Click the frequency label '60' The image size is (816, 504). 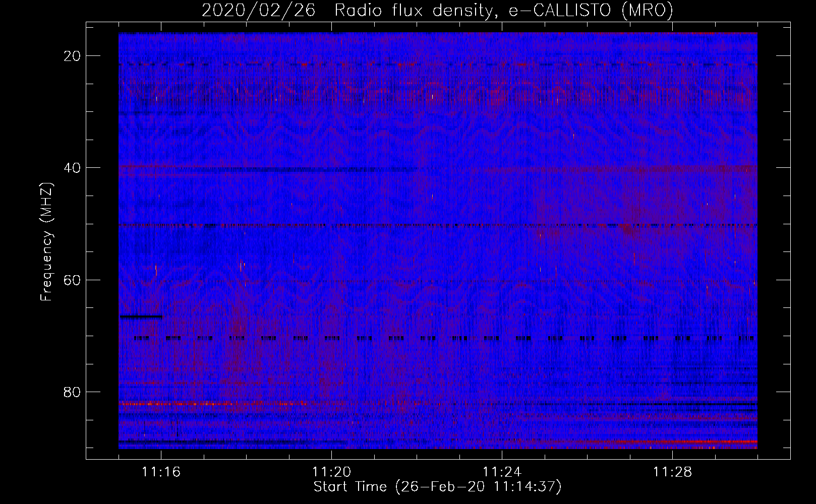[73, 280]
